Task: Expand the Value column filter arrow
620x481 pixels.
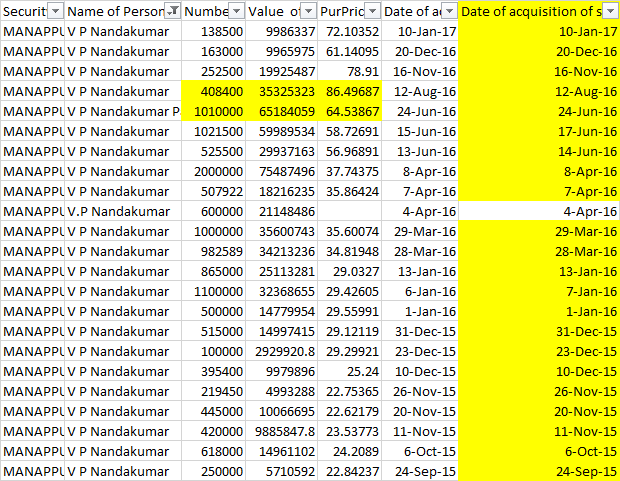Action: pos(307,11)
